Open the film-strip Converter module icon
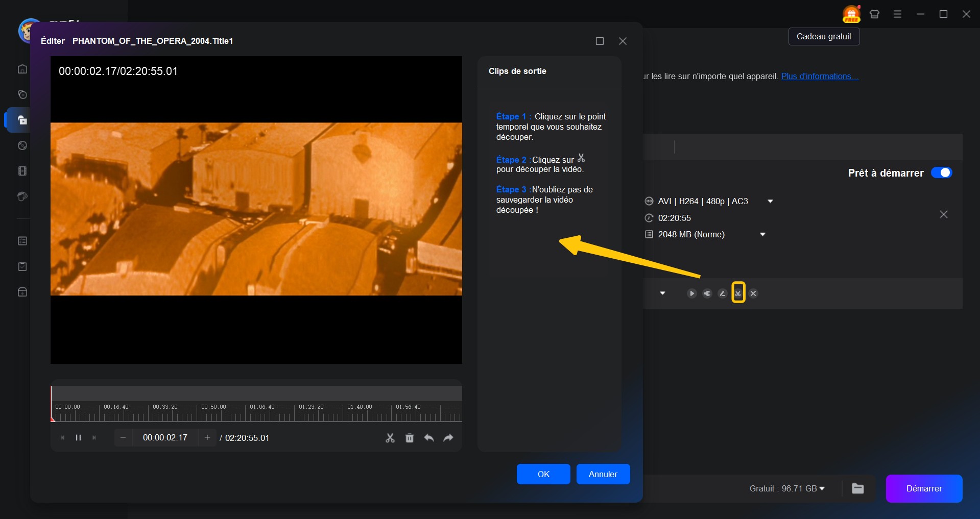 point(22,171)
